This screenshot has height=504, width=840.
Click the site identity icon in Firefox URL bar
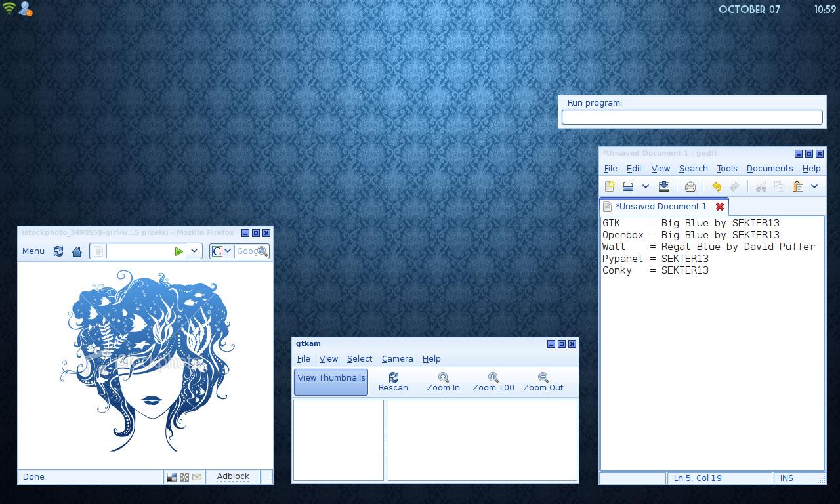[98, 251]
